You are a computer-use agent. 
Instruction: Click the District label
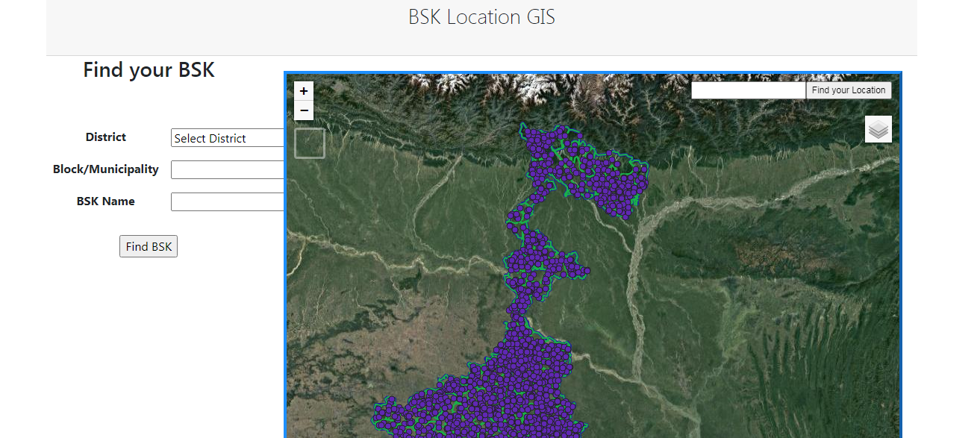[106, 137]
